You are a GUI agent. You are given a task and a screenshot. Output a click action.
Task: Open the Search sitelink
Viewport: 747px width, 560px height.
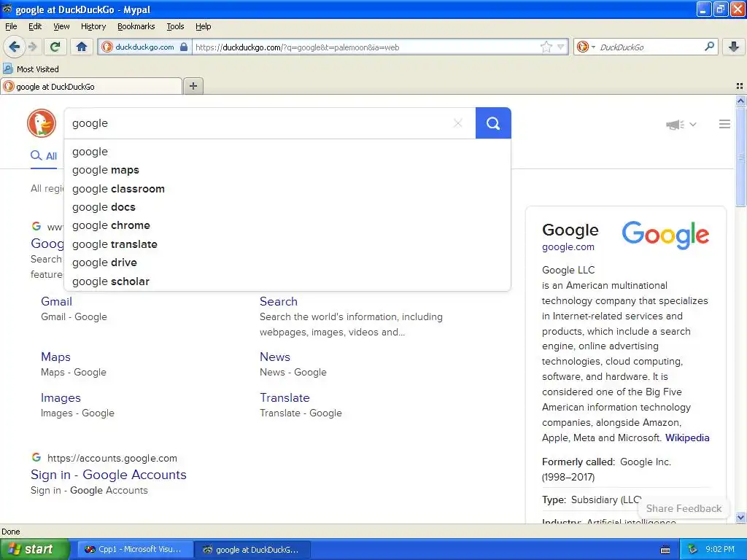[x=278, y=301]
